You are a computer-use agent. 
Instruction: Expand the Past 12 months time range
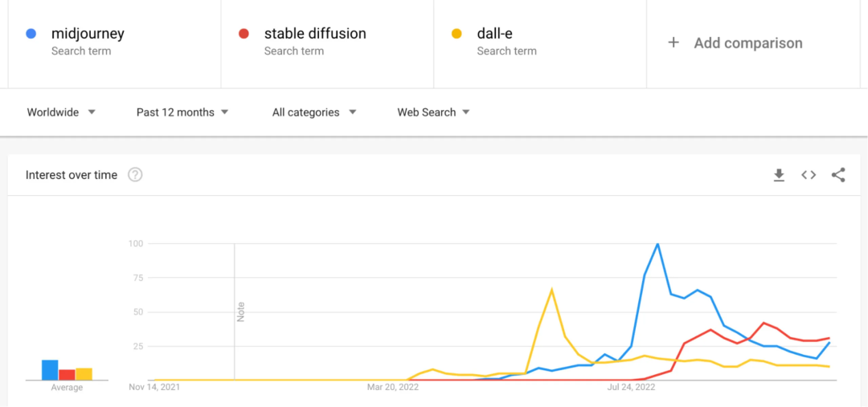[x=182, y=112]
